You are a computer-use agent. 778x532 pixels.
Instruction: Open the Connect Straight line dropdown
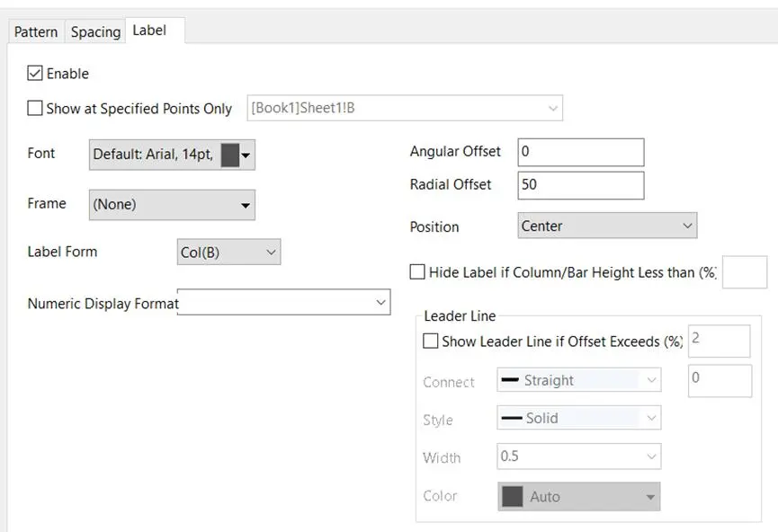[x=579, y=380]
